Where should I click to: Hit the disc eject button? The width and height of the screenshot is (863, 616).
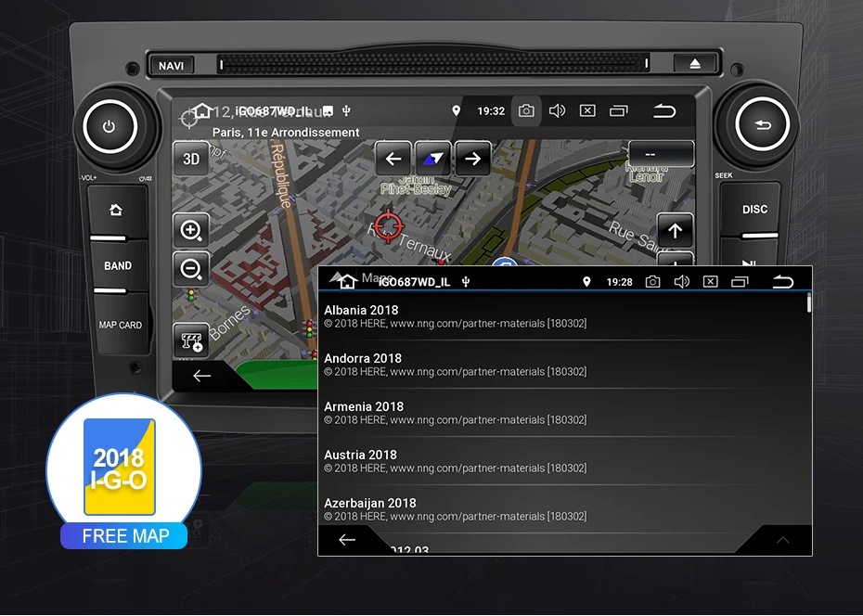(695, 64)
